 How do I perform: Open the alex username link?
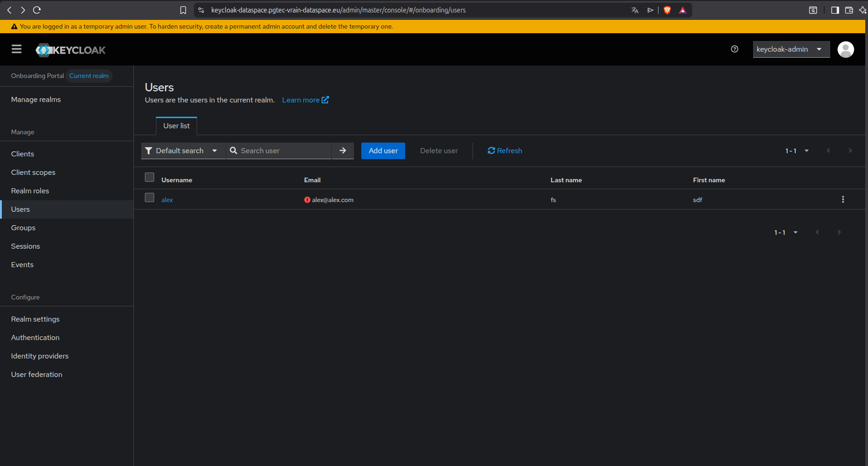click(167, 200)
